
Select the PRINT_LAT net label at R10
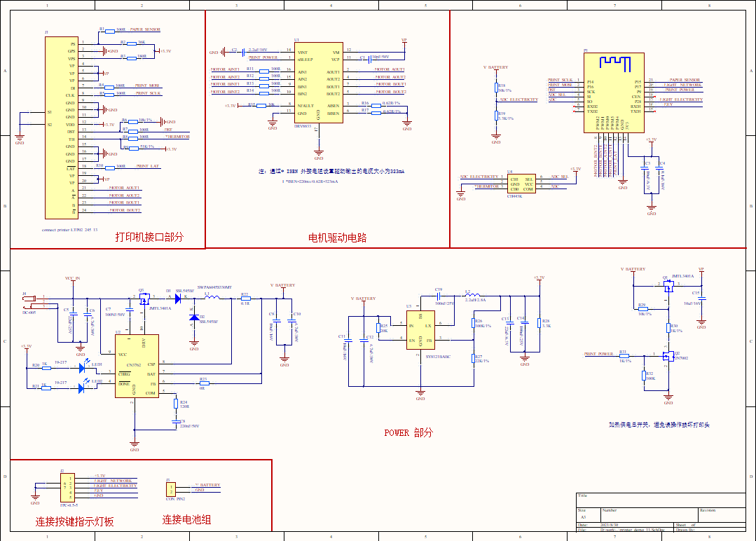click(x=147, y=166)
